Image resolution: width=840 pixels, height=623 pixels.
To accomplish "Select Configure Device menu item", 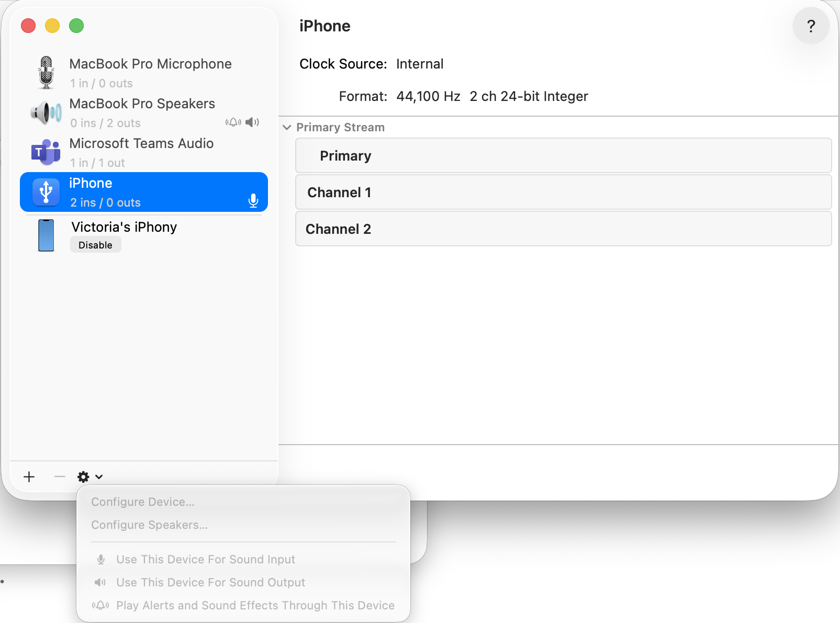I will pyautogui.click(x=143, y=502).
